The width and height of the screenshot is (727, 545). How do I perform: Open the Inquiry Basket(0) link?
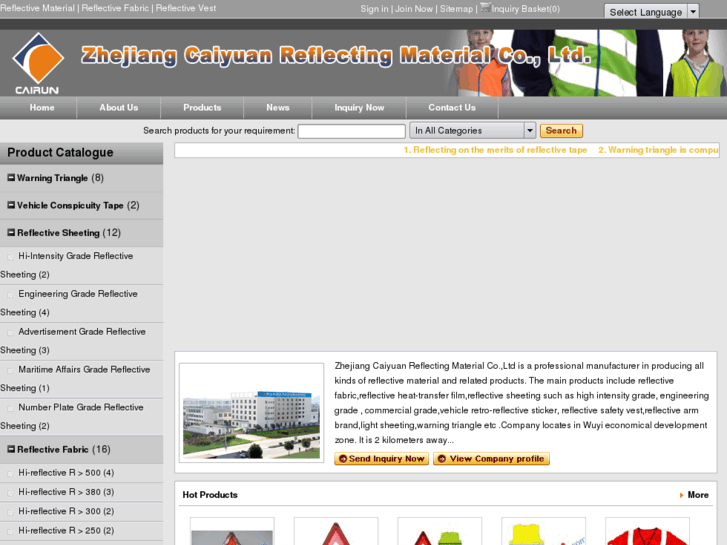point(525,9)
